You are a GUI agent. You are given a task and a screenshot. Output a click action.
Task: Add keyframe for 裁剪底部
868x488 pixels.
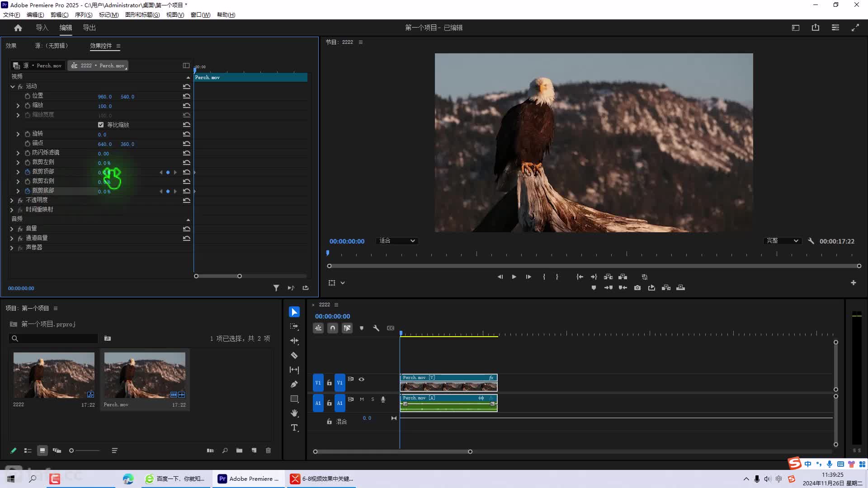tap(168, 191)
